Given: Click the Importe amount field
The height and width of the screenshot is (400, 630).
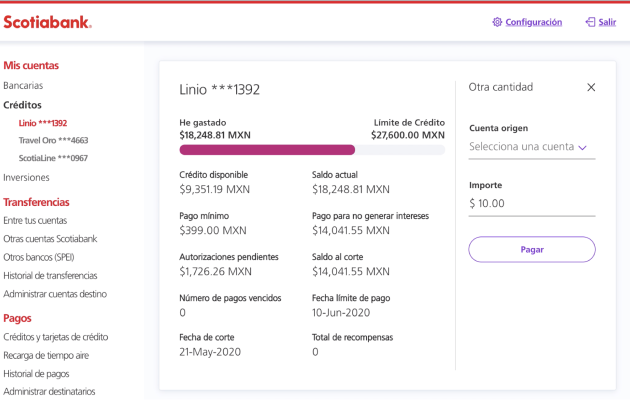Looking at the screenshot, I should coord(532,204).
